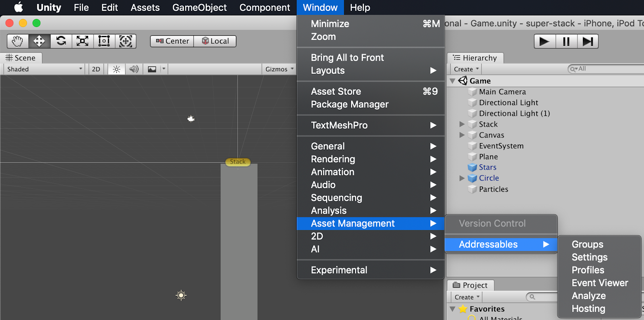Choose Minimize from Window menu
644x320 pixels.
click(x=370, y=24)
